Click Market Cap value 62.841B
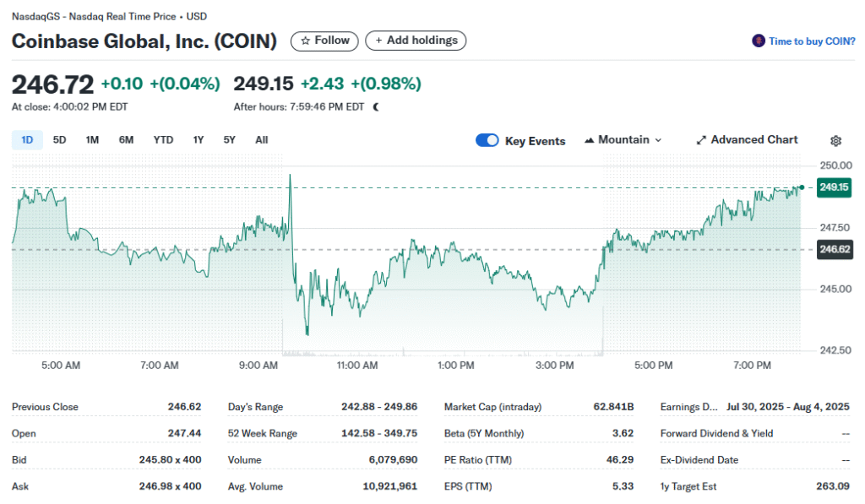The height and width of the screenshot is (504, 865). (x=613, y=407)
